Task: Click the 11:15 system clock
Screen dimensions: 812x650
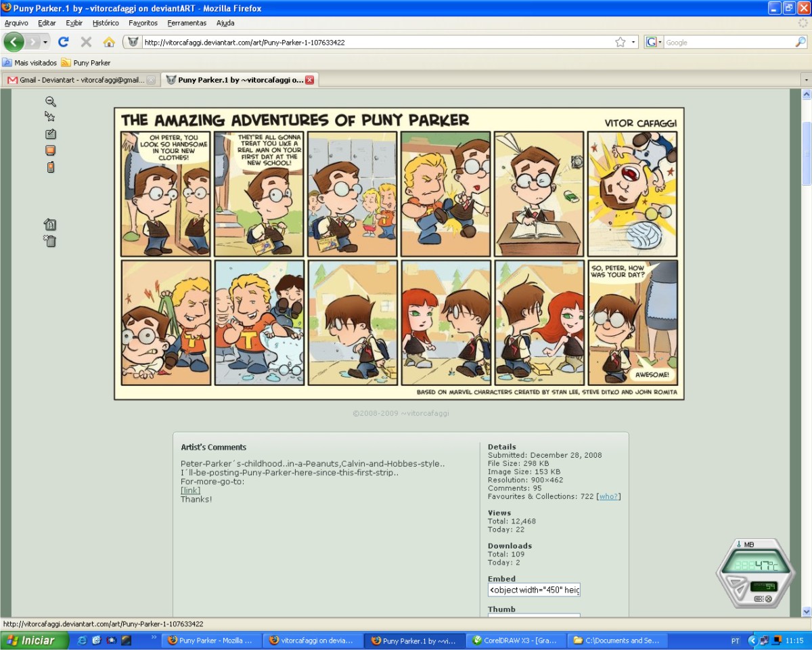Action: click(794, 641)
